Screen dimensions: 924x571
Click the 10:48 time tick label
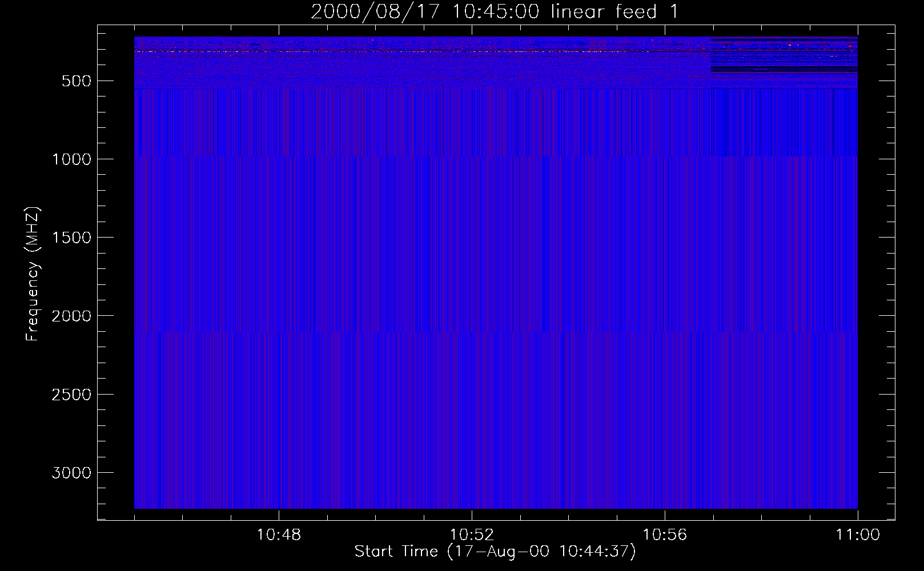point(279,535)
